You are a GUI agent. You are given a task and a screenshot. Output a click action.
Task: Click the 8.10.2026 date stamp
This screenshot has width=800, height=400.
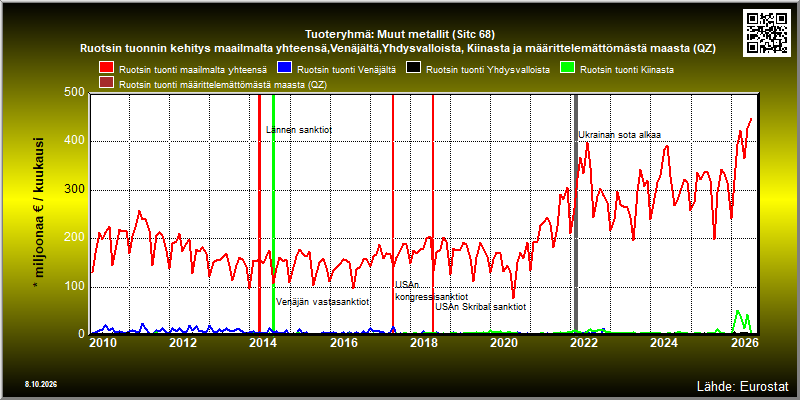click(x=40, y=384)
